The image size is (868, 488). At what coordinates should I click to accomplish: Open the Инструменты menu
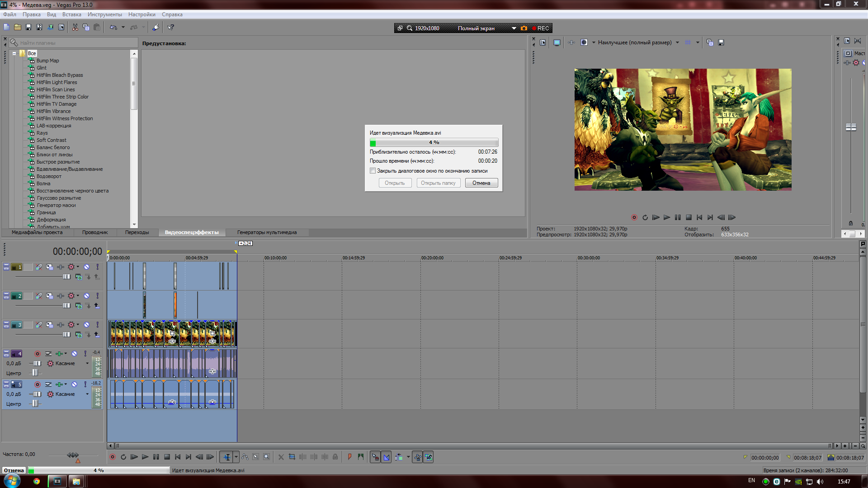pos(104,14)
